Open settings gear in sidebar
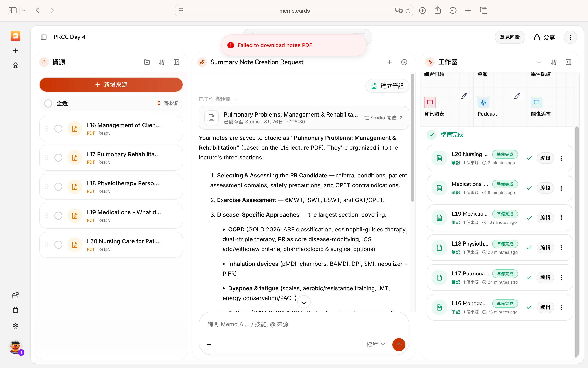This screenshot has width=588, height=368. pyautogui.click(x=15, y=326)
